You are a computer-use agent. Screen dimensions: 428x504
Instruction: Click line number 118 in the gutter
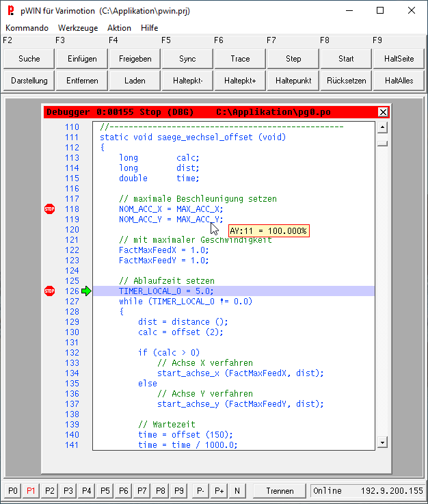coord(72,209)
